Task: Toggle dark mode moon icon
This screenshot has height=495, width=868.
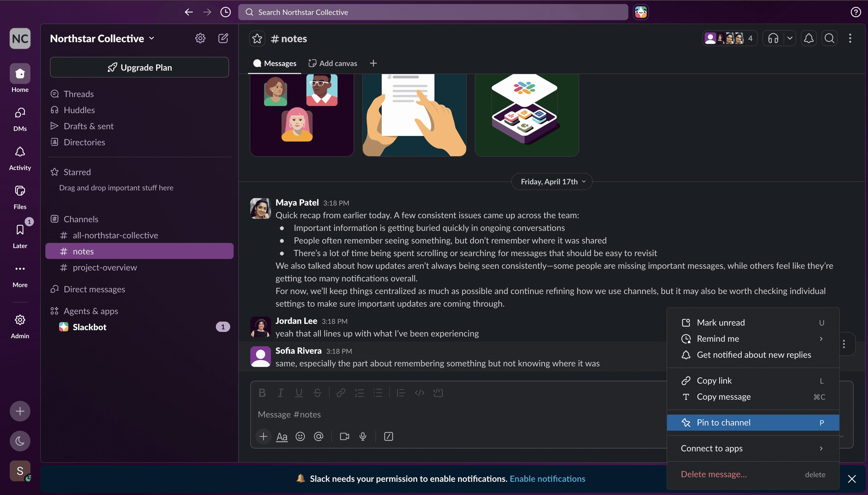Action: click(20, 441)
